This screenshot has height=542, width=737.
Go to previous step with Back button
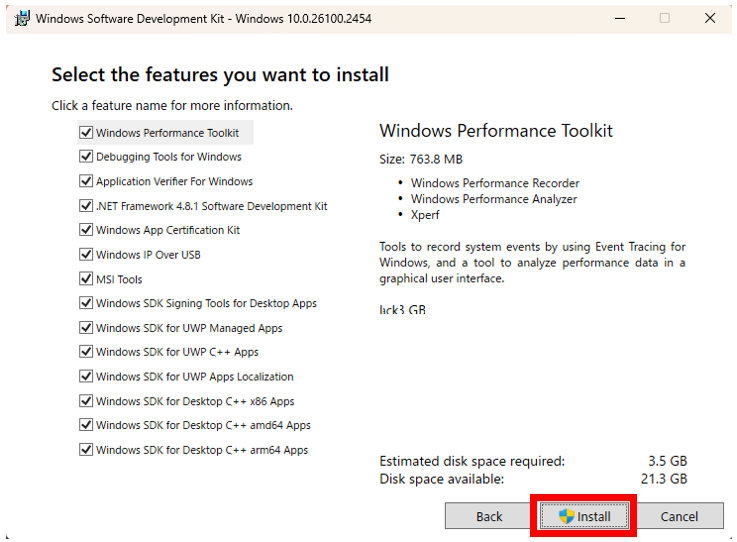489,517
